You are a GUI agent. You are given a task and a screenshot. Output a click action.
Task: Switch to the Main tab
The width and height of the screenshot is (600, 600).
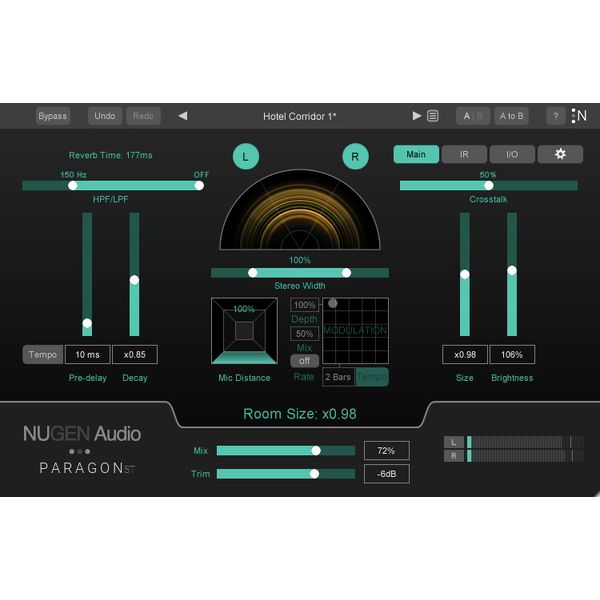point(416,154)
